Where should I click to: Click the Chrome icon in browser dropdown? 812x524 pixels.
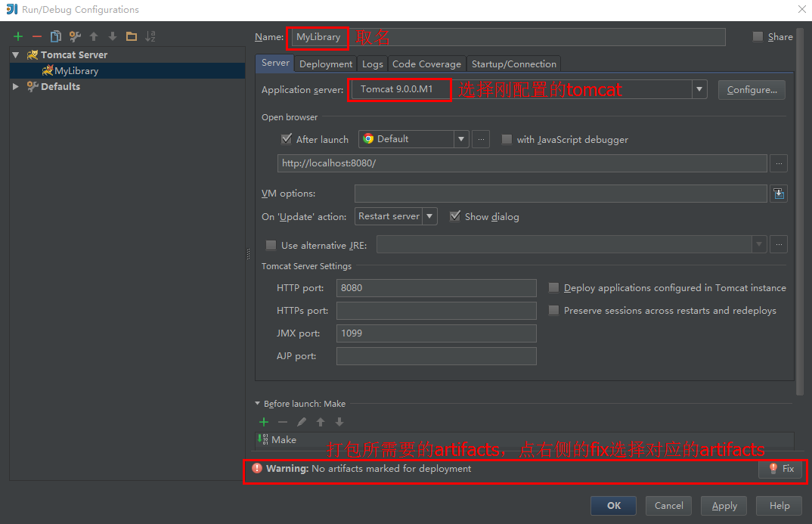click(368, 139)
